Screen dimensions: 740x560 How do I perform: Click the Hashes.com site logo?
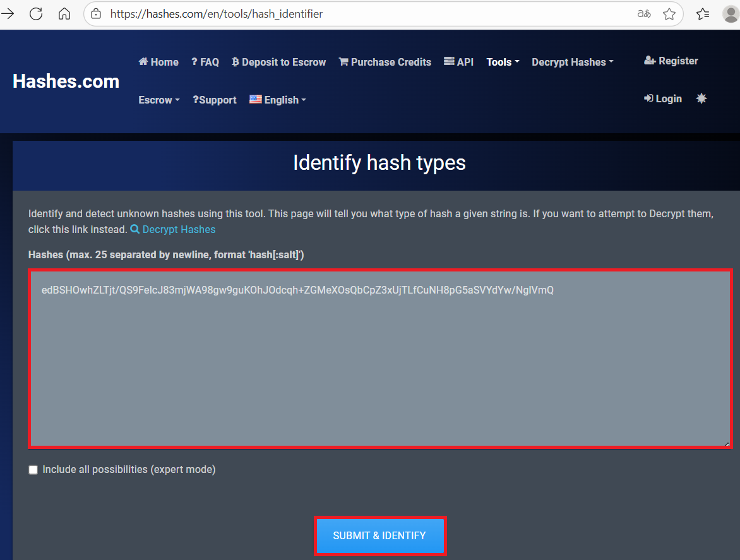pos(66,81)
